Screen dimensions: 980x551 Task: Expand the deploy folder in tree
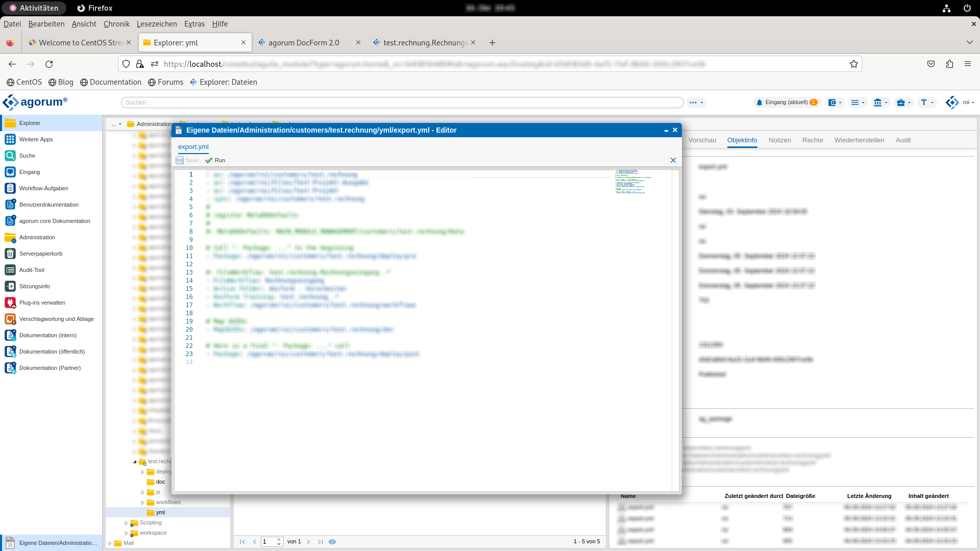point(143,472)
